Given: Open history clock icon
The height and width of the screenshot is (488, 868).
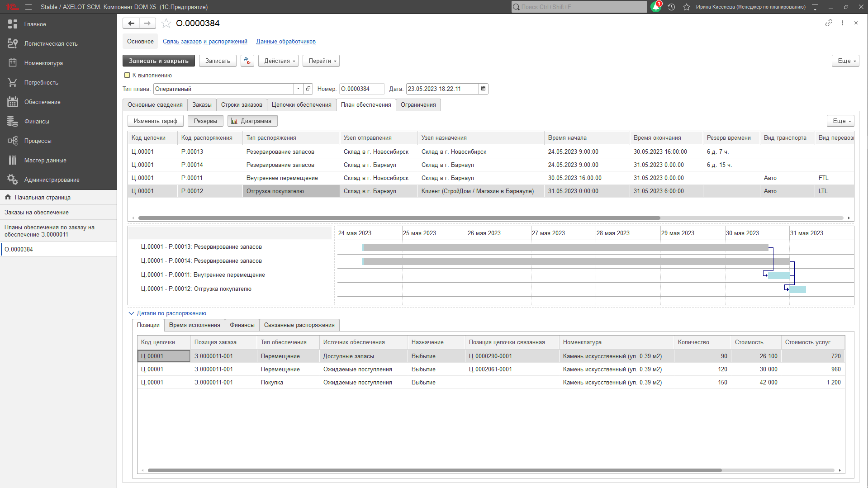Looking at the screenshot, I should 672,7.
